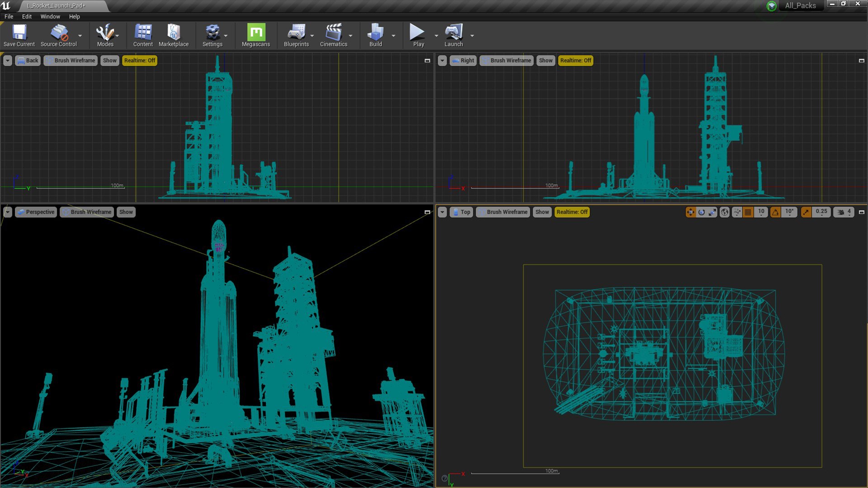This screenshot has height=488, width=868.
Task: Expand the Source Control dropdown arrow
Action: (x=80, y=35)
